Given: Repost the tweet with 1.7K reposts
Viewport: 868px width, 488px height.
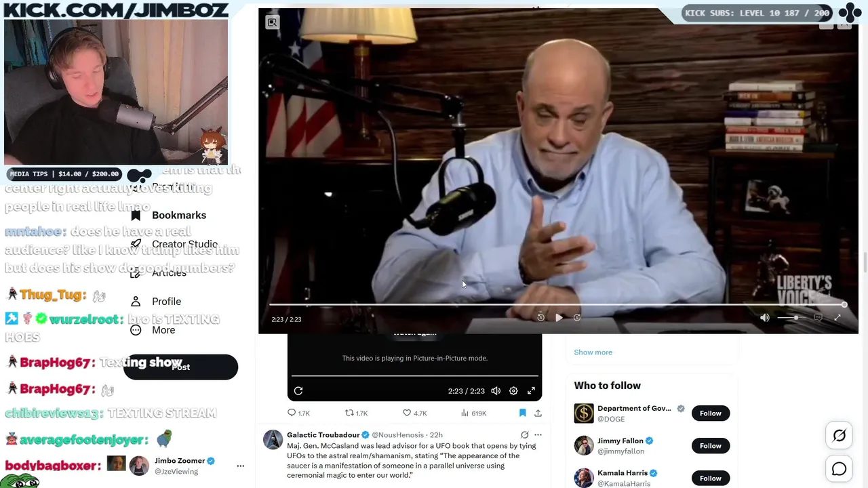Looking at the screenshot, I should click(356, 413).
